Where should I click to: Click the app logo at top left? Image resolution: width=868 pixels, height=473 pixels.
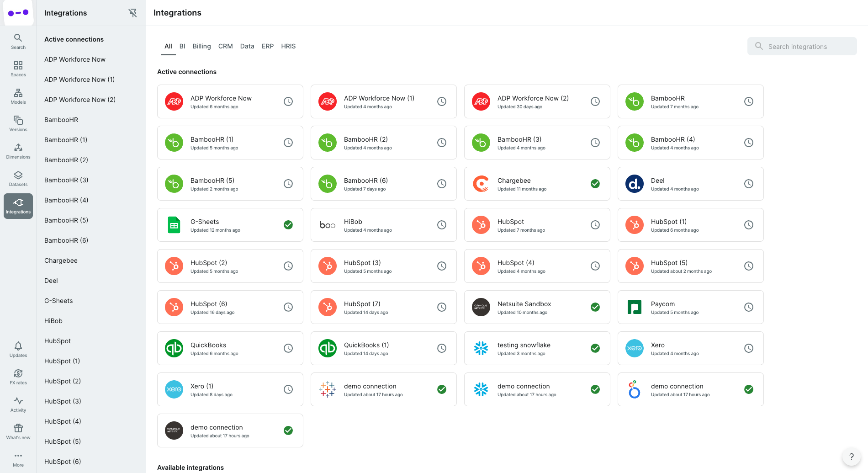(x=18, y=13)
